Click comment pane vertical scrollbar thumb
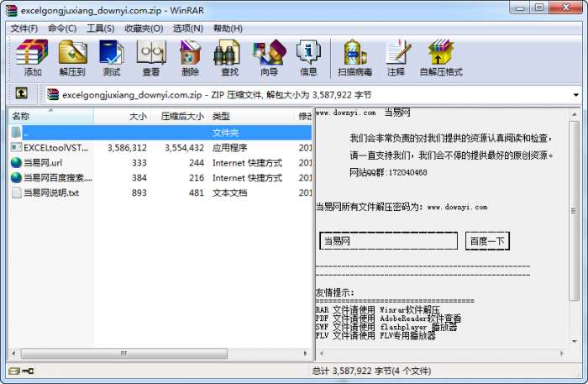This screenshot has width=588, height=384. tap(574, 210)
